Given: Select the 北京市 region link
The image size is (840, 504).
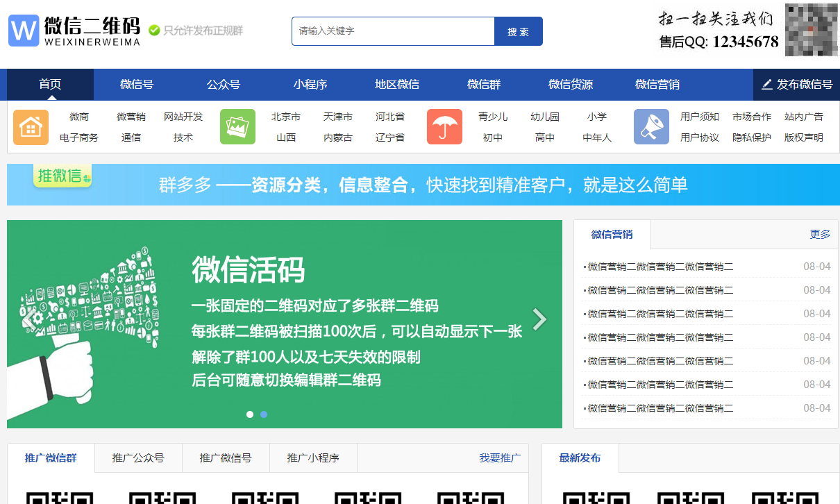Looking at the screenshot, I should pos(286,117).
